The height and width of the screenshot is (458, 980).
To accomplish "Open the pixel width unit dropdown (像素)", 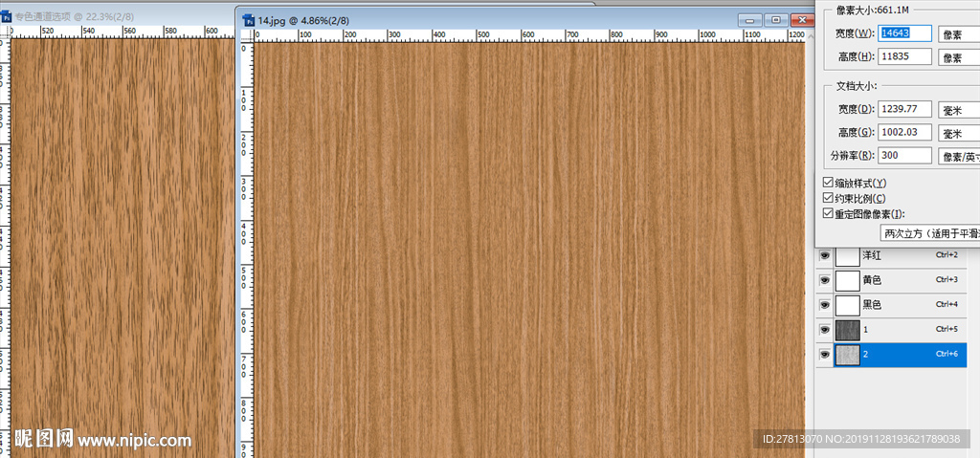I will pyautogui.click(x=959, y=33).
